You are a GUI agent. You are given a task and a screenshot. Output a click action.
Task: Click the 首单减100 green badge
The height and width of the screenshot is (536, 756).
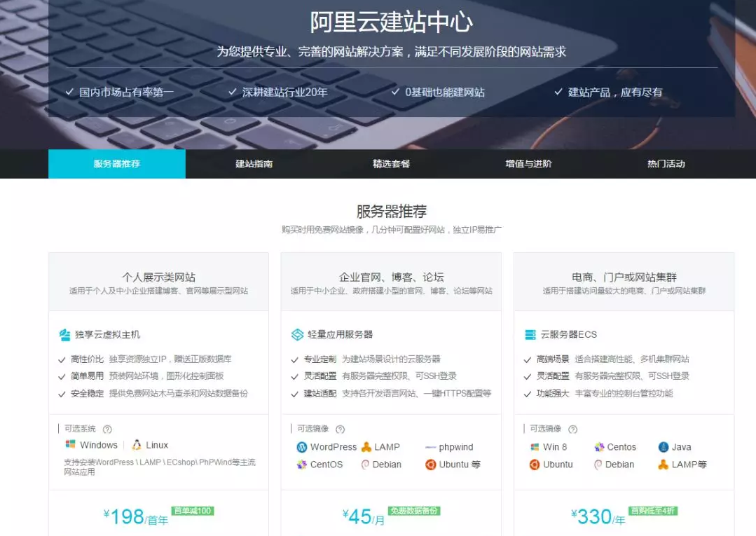(192, 511)
